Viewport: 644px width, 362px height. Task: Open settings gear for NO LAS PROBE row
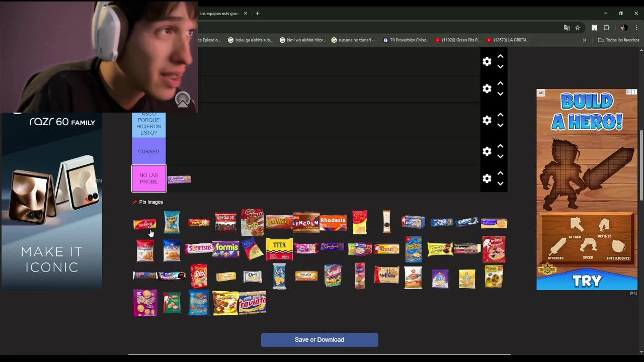487,178
